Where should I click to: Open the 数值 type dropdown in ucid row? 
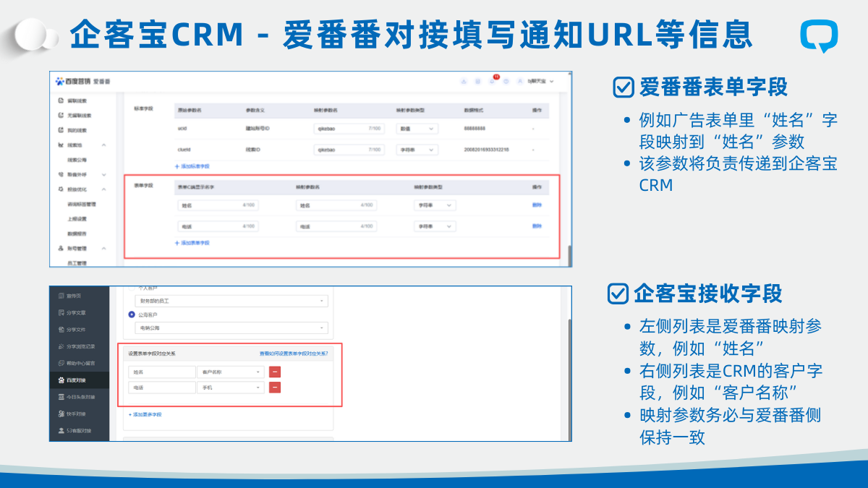pyautogui.click(x=417, y=129)
